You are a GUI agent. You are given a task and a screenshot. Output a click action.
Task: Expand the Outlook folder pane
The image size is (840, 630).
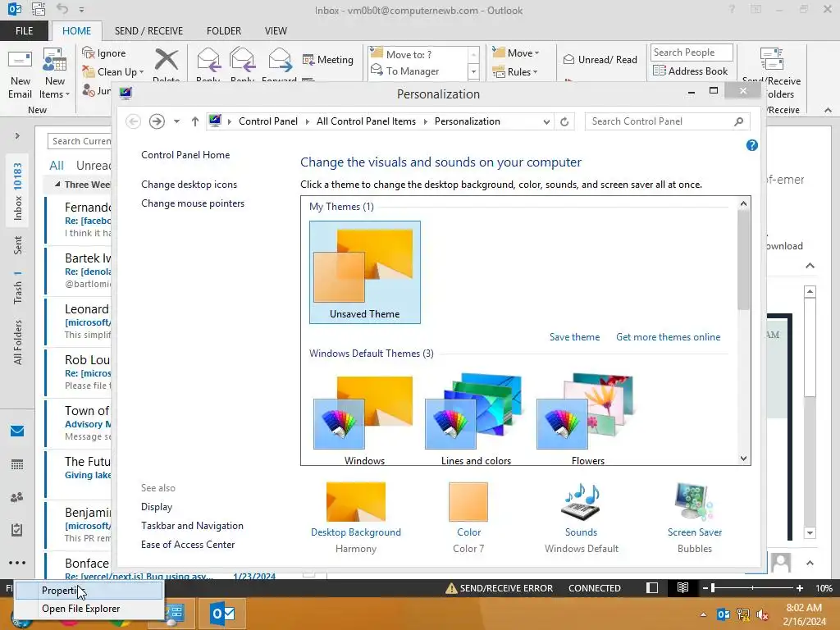(x=17, y=136)
